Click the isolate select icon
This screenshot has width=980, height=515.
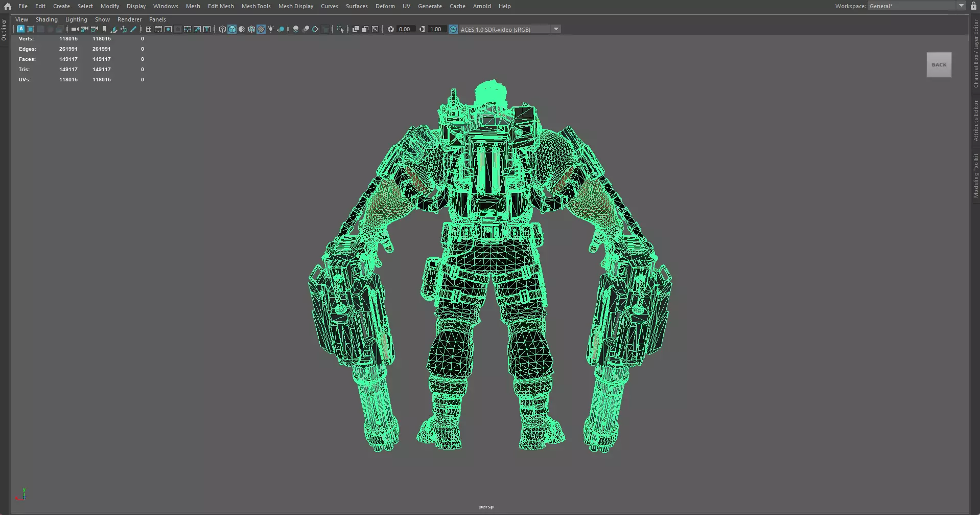[x=340, y=29]
